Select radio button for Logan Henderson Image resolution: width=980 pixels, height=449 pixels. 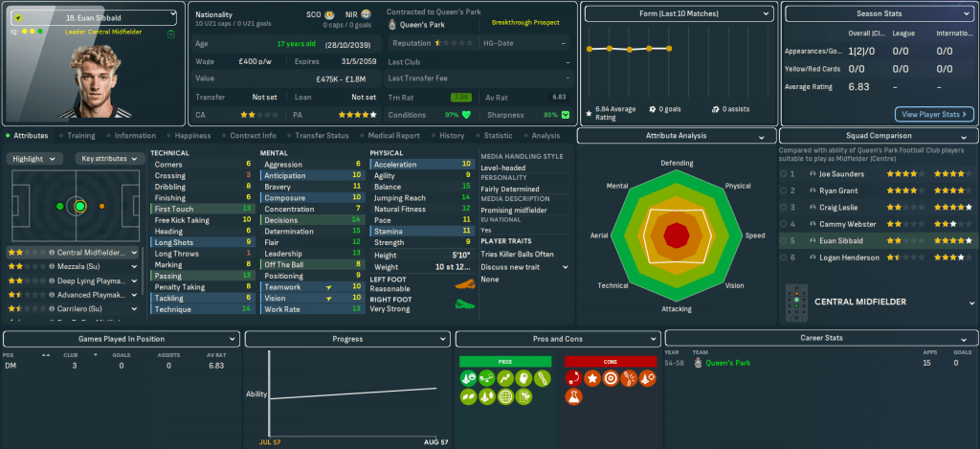785,258
